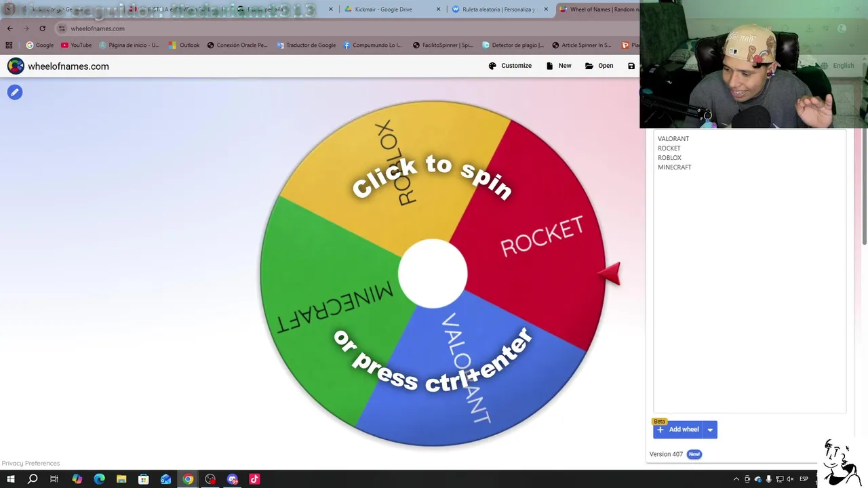Open a saved wheel with Open button

tap(599, 66)
